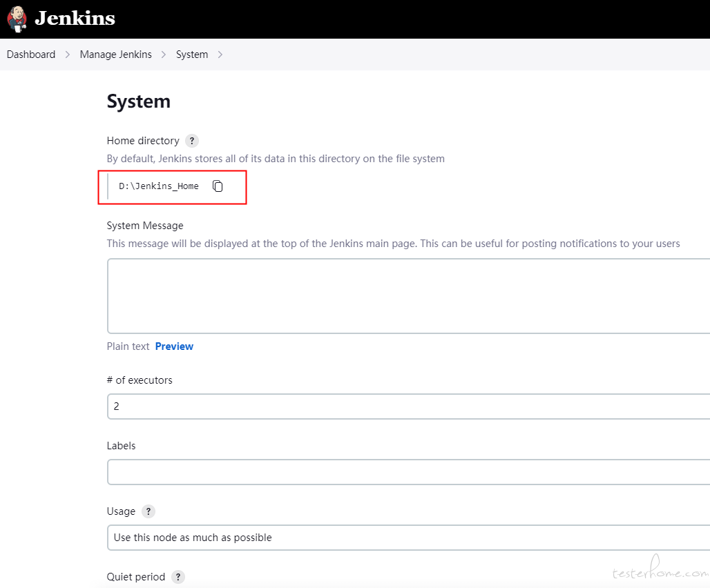
Task: Expand chevron after Dashboard breadcrumb
Action: (x=68, y=55)
